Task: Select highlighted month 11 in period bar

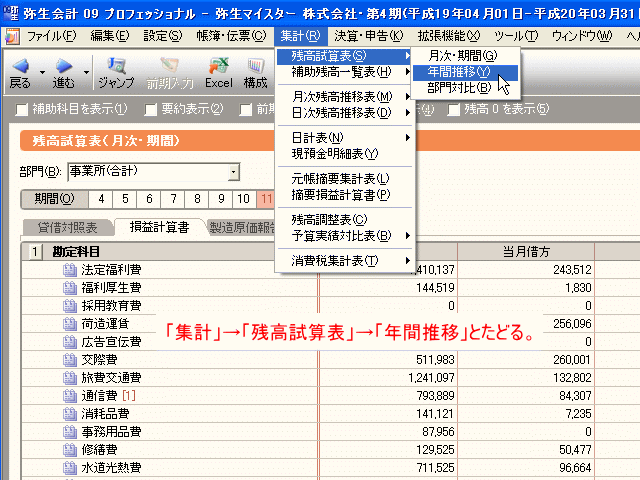Action: 266,199
